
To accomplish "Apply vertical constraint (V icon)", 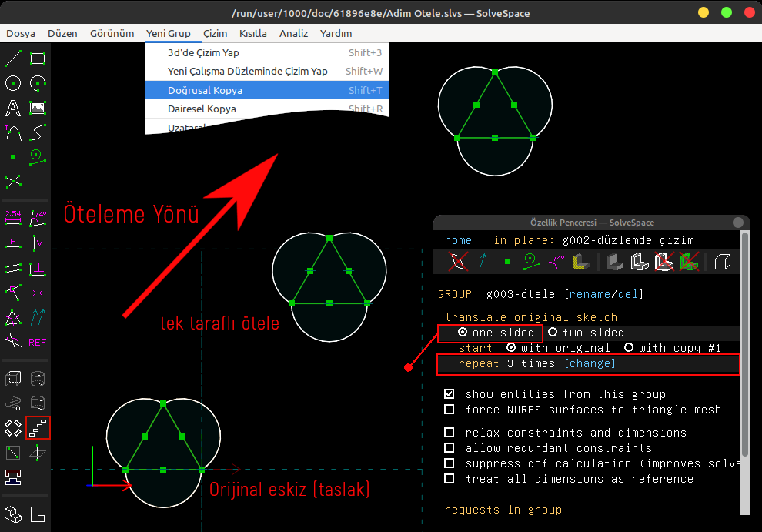I will [x=38, y=243].
